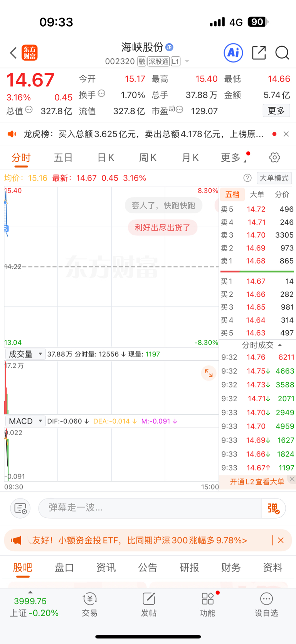Screen dimensions: 296x644
Task: Tap the enterprise verified badge icon
Action: (x=169, y=47)
